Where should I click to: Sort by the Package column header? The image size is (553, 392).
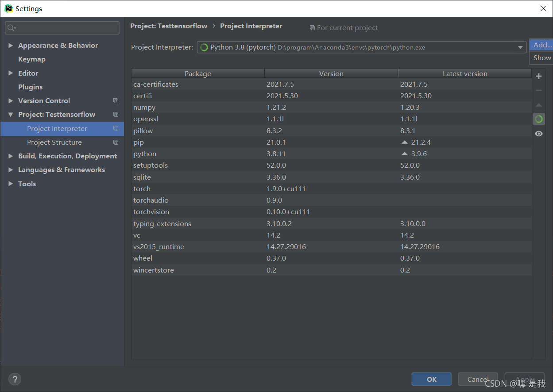(198, 73)
